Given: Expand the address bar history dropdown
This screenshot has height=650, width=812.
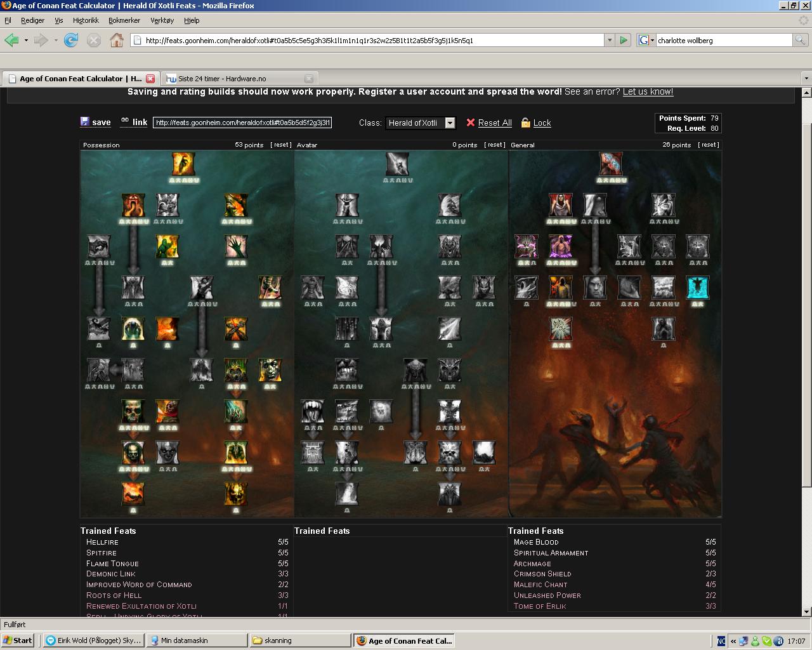Looking at the screenshot, I should pos(610,40).
